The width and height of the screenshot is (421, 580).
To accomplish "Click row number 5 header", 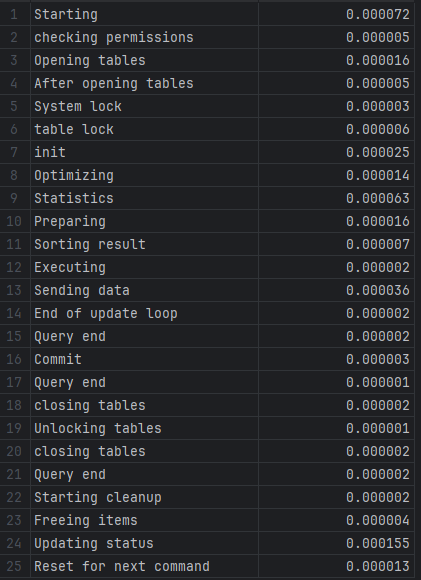I will coord(14,106).
